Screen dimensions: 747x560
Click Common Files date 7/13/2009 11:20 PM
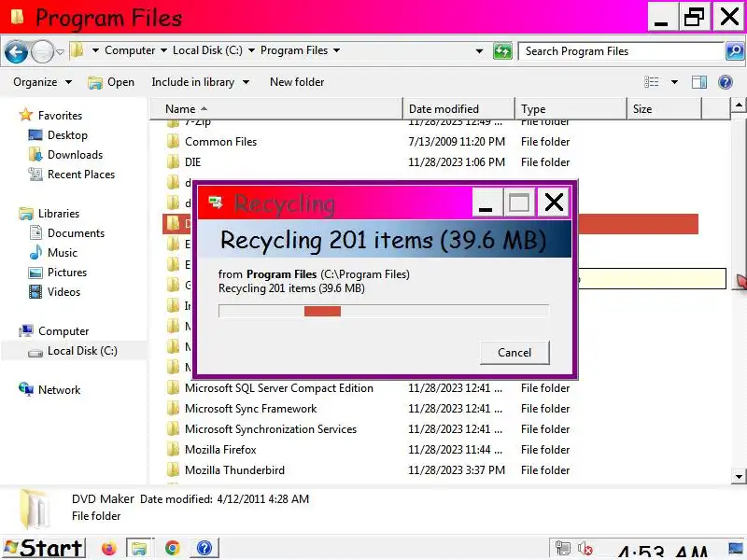pos(457,142)
